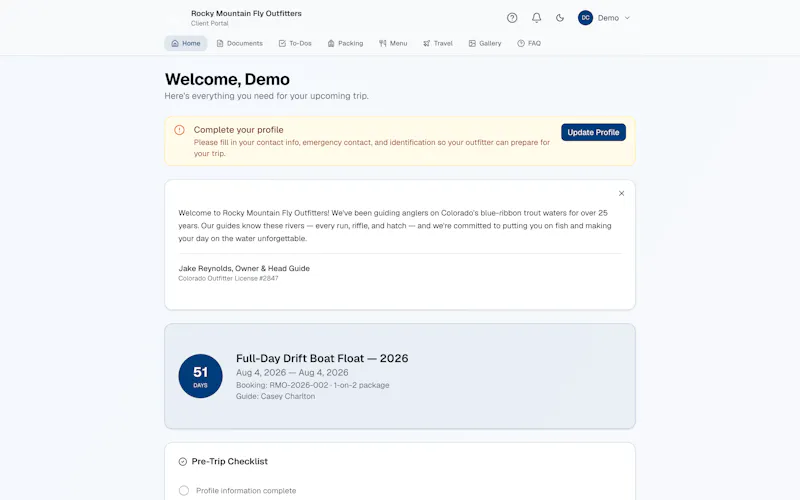This screenshot has width=800, height=500.
Task: Open the help question mark icon
Action: (512, 18)
